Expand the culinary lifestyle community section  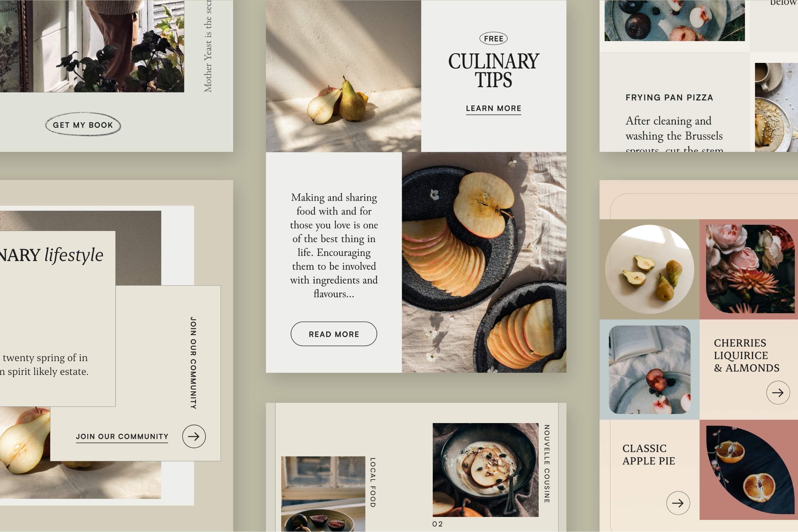(194, 436)
